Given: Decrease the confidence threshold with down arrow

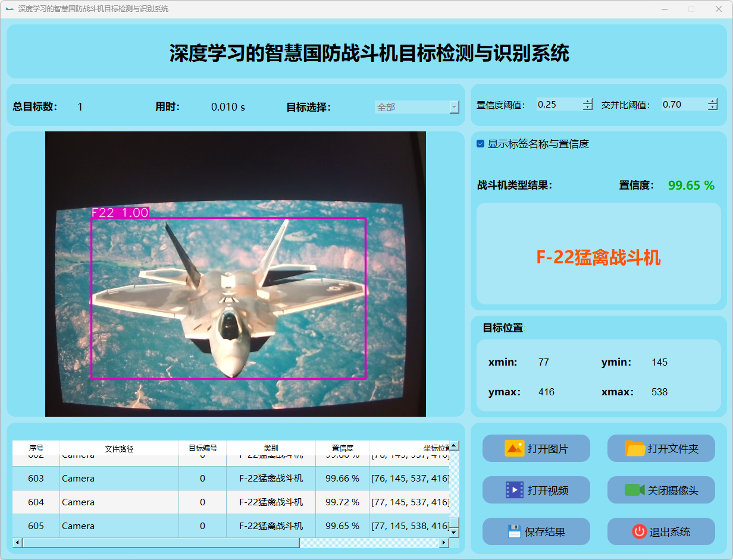Looking at the screenshot, I should coord(588,108).
